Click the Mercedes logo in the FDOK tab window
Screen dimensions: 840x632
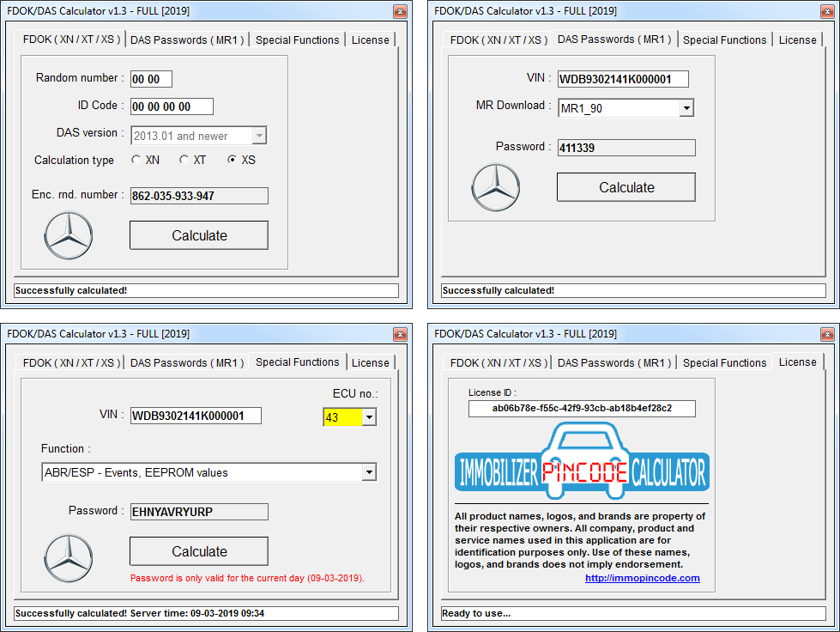(x=68, y=235)
